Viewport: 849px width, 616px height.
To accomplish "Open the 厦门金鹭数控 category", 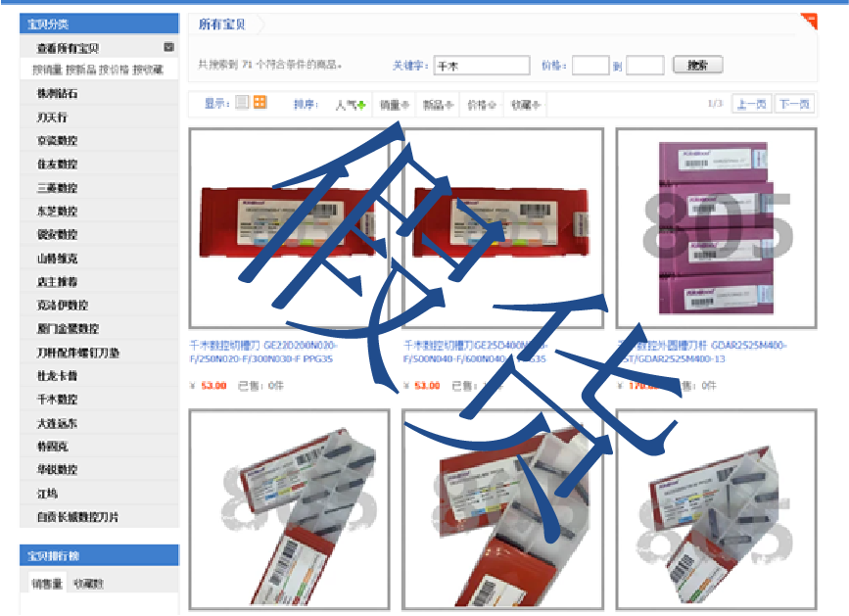I will (68, 329).
